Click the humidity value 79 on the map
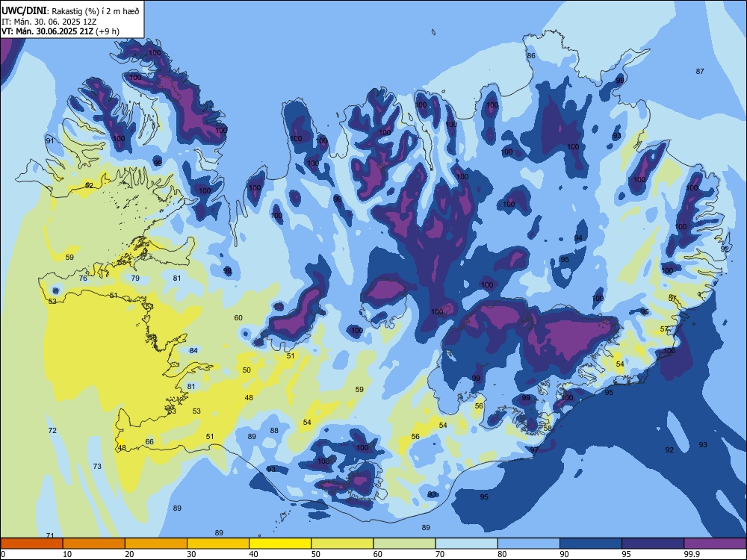Image resolution: width=747 pixels, height=560 pixels. (135, 278)
